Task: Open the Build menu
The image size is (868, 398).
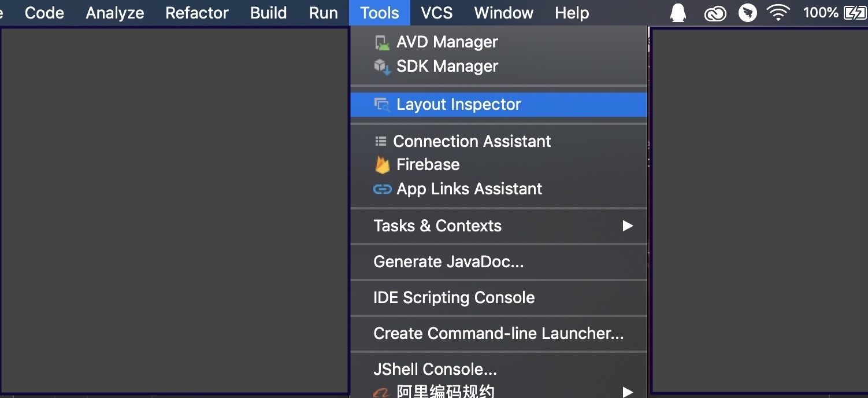Action: (268, 13)
